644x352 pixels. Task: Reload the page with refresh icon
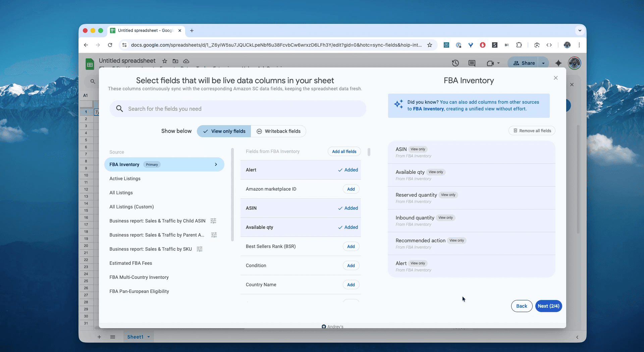click(110, 45)
